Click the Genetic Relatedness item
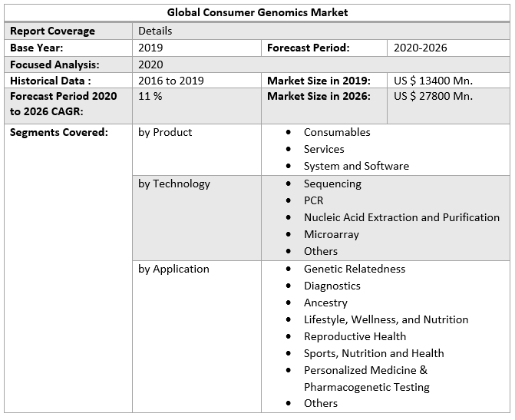The image size is (515, 420). [x=355, y=269]
